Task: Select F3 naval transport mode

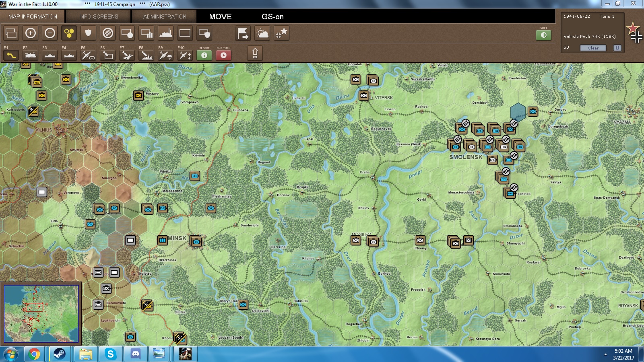Action: [50, 55]
